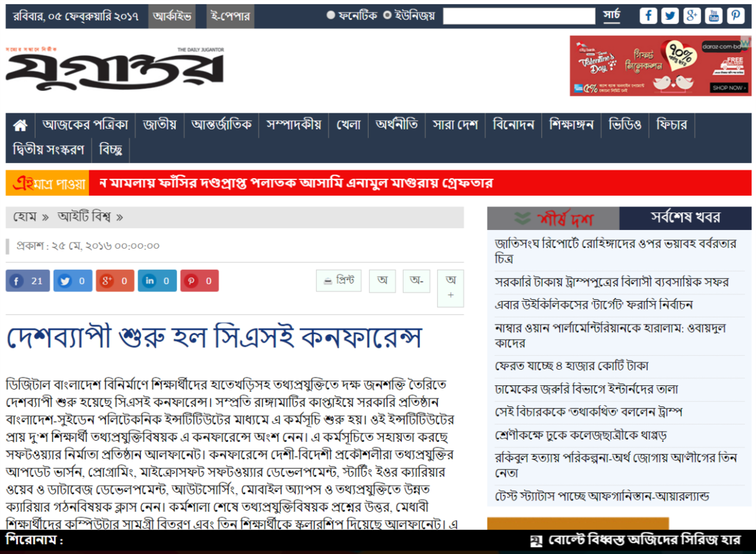Open আইটি বিশ্ব breadcrumb link

(x=84, y=217)
